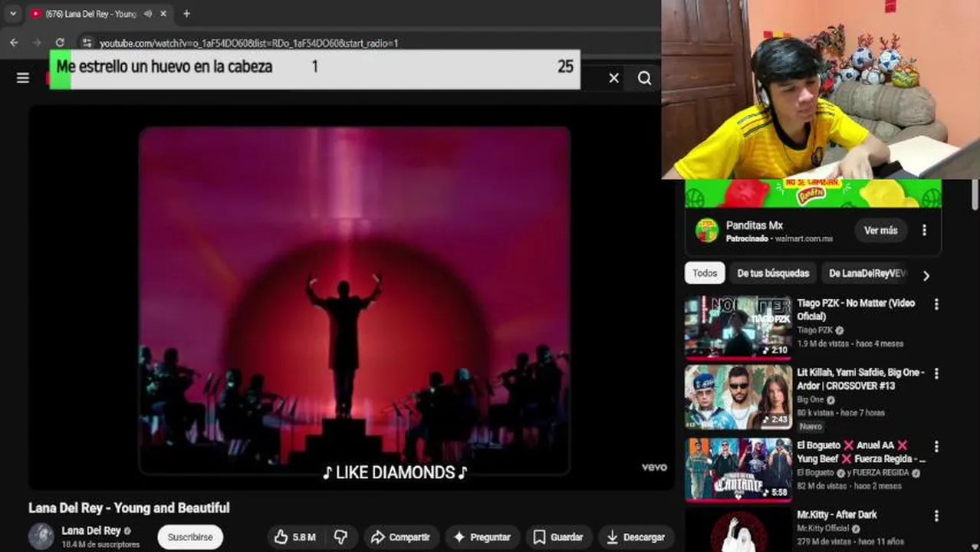The height and width of the screenshot is (552, 980).
Task: Clear the search box with the X
Action: 613,77
